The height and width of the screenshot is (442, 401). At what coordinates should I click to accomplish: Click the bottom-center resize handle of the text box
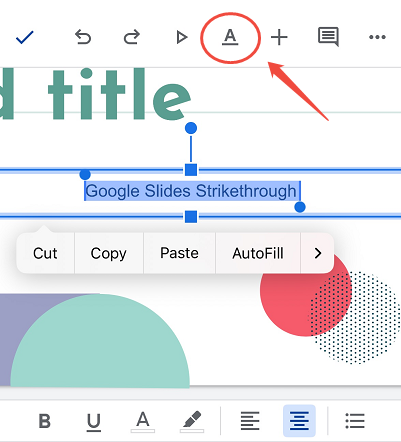pos(191,217)
